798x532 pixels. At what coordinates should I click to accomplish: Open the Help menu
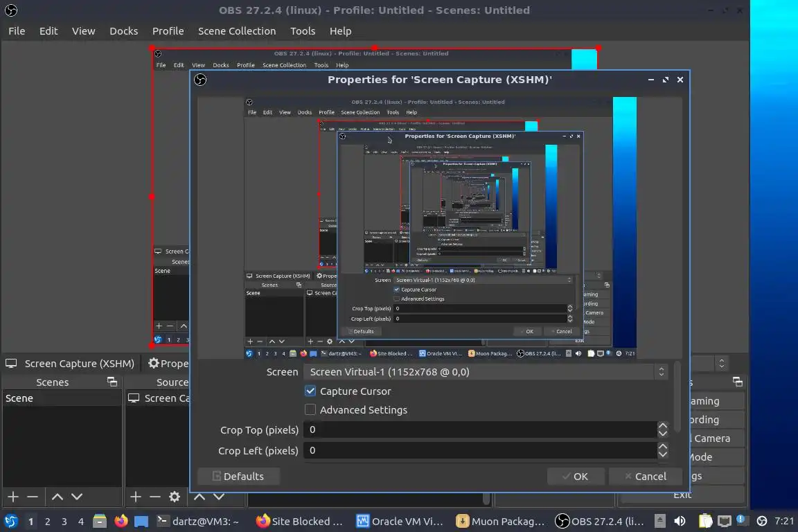coord(341,31)
